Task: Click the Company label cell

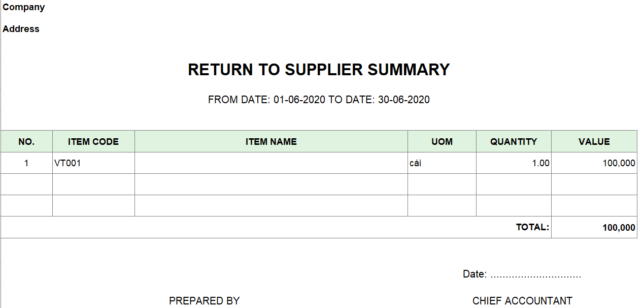Action: (24, 7)
